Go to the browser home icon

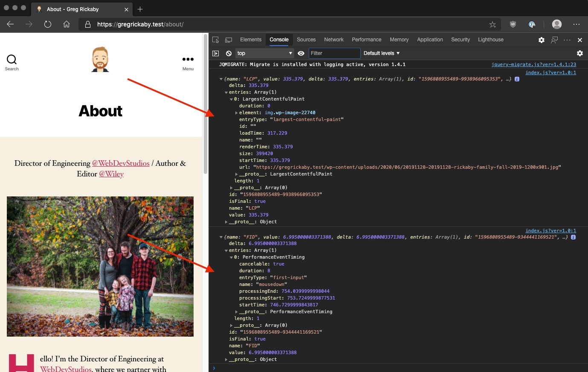[67, 24]
